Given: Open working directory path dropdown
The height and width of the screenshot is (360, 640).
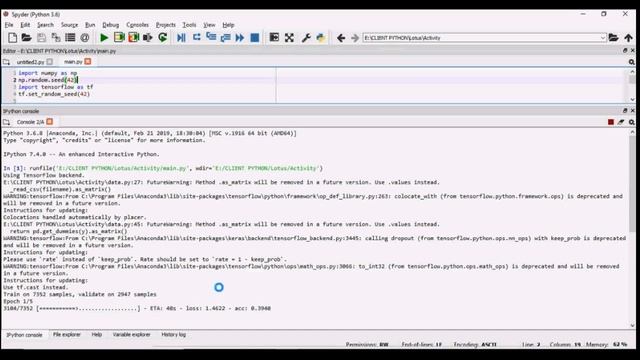Looking at the screenshot, I should tap(602, 38).
